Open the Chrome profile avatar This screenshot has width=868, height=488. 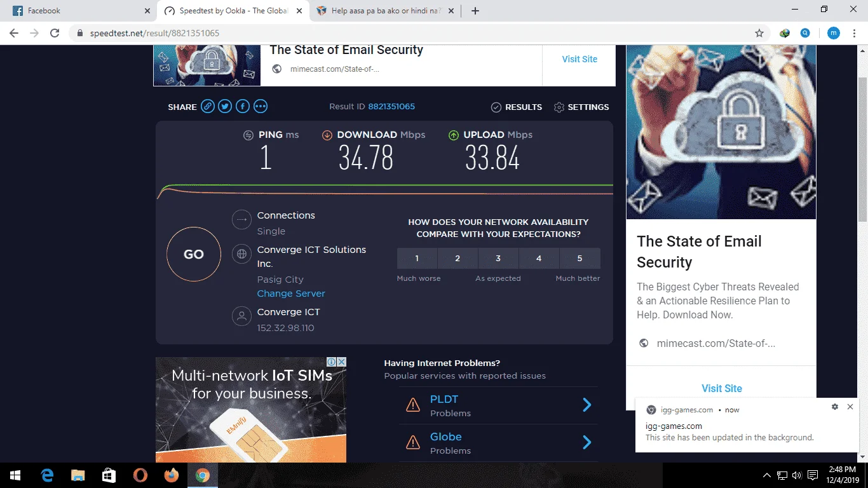point(833,33)
